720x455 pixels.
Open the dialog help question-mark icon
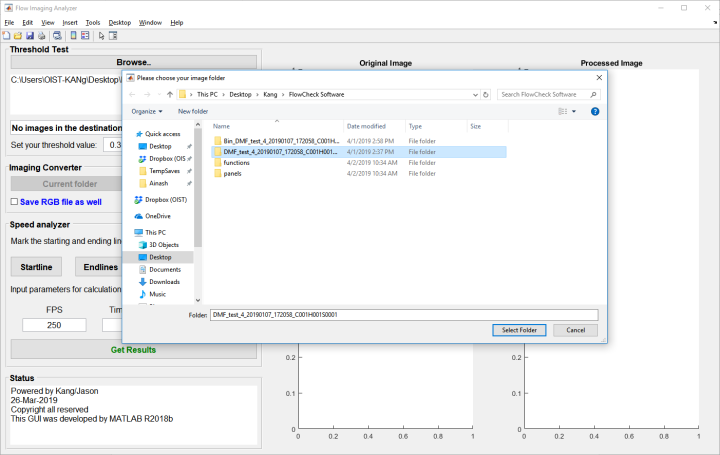tap(594, 111)
